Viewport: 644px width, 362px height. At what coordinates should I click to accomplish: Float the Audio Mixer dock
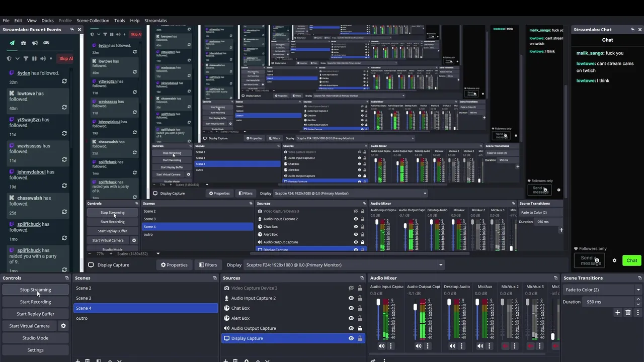tap(555, 278)
